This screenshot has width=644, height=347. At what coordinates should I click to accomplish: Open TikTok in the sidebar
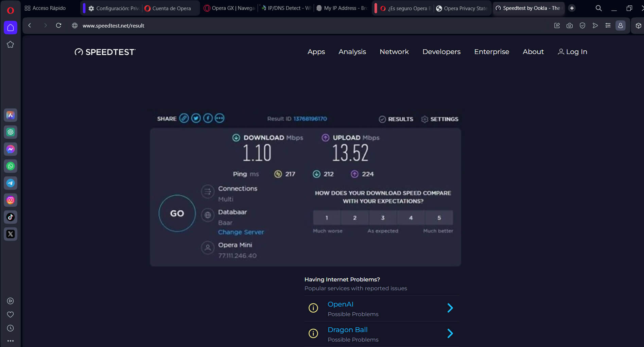click(x=11, y=217)
